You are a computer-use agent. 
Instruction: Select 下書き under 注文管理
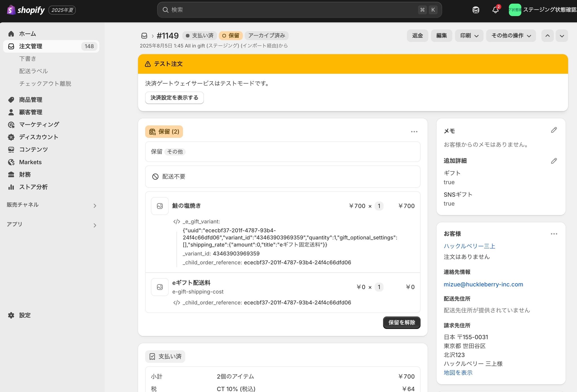(28, 59)
